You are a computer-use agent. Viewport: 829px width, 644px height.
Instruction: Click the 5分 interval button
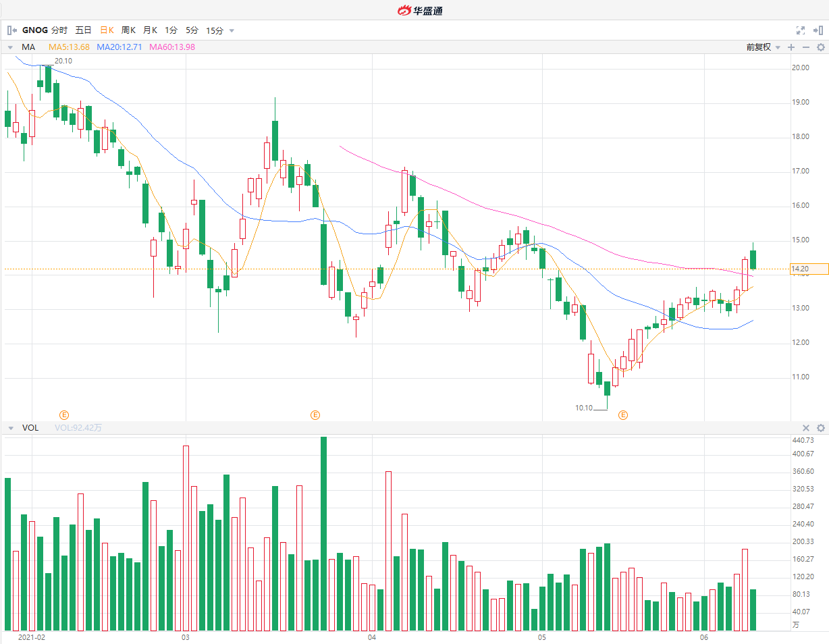[x=192, y=30]
